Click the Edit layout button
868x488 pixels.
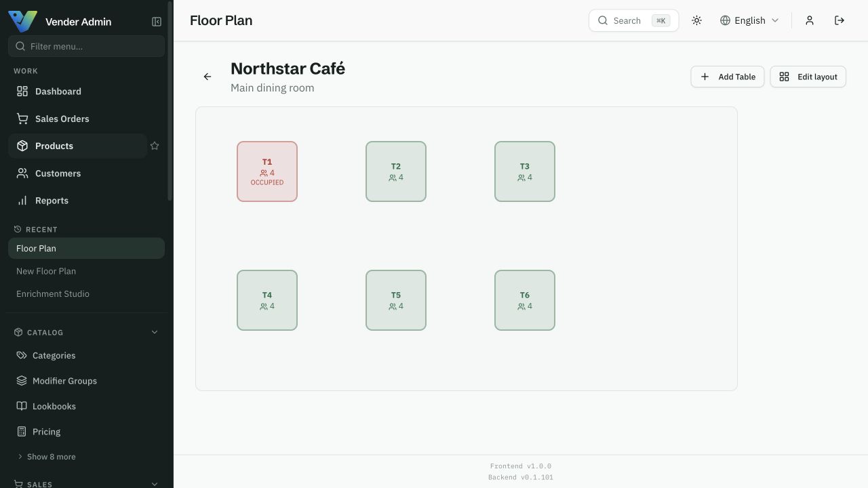pos(808,77)
